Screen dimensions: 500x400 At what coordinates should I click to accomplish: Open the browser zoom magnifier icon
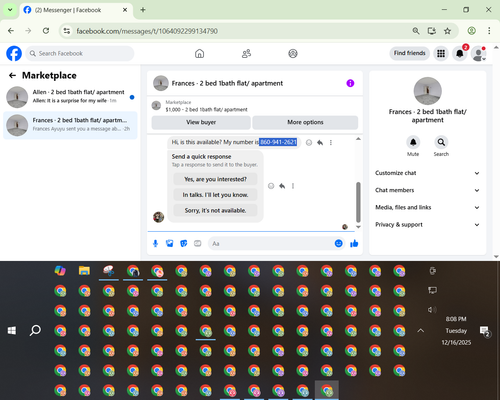click(x=416, y=31)
